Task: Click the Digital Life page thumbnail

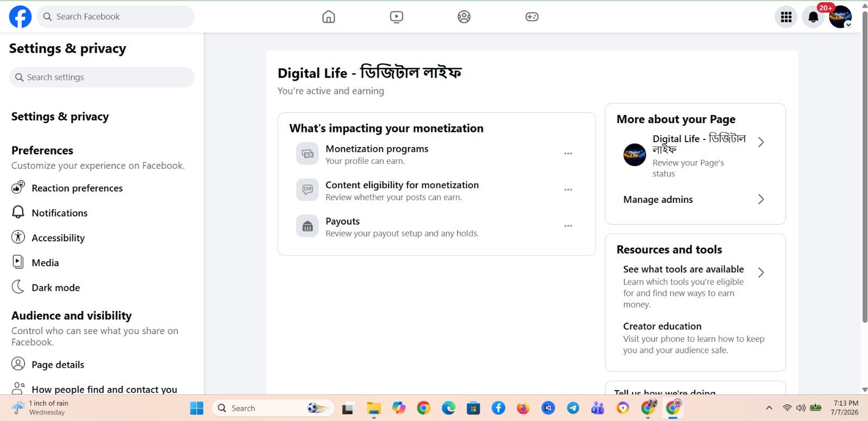Action: click(635, 155)
